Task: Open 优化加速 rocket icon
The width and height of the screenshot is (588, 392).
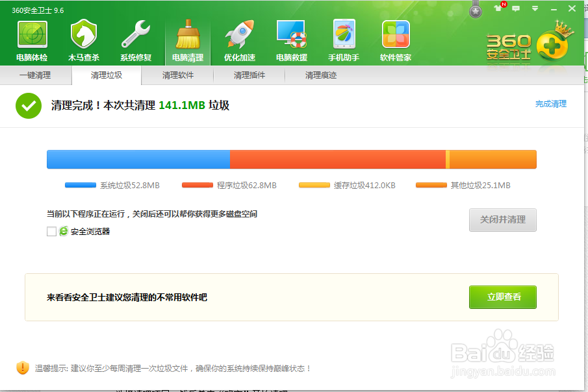Action: tap(240, 34)
